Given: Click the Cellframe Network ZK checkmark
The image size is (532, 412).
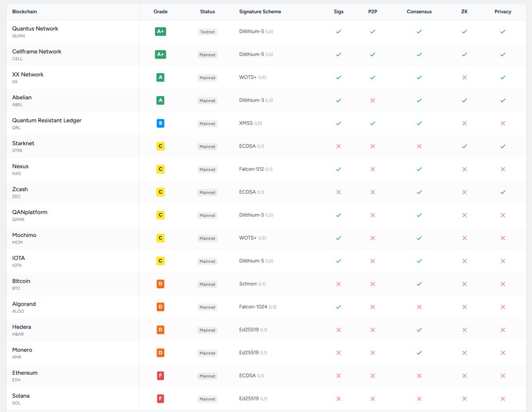Looking at the screenshot, I should [464, 54].
